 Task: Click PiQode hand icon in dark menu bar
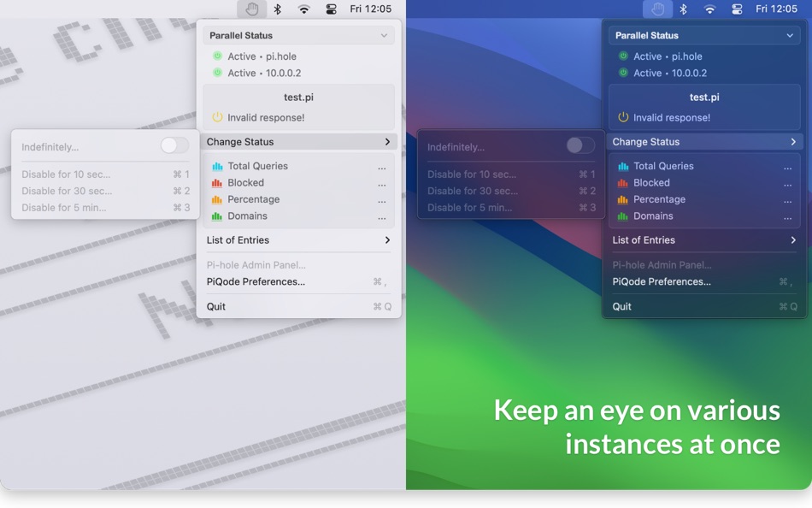pyautogui.click(x=657, y=9)
